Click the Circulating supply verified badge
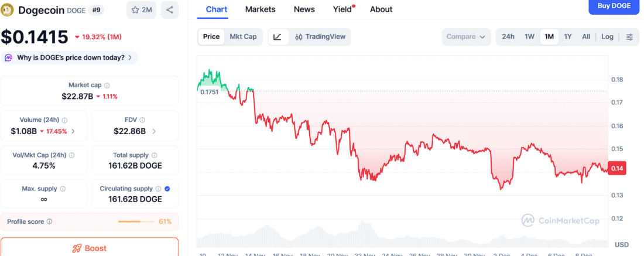Viewport: 644px width, 256px height. [x=167, y=189]
